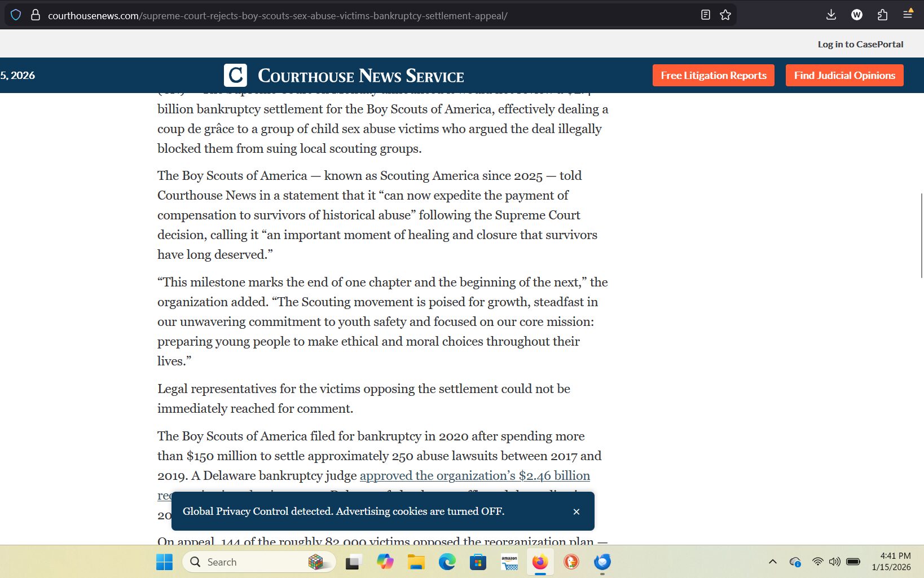Open the approved $2.46 billion plan link
The height and width of the screenshot is (578, 924).
(x=474, y=476)
